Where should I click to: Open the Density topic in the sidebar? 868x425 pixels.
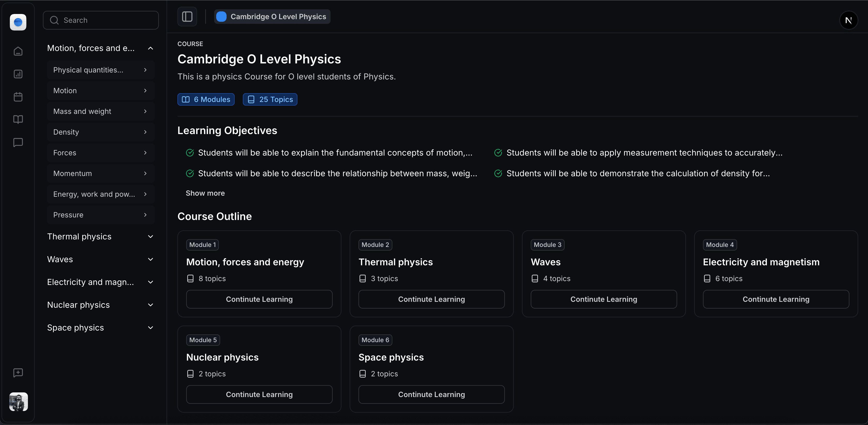(100, 132)
